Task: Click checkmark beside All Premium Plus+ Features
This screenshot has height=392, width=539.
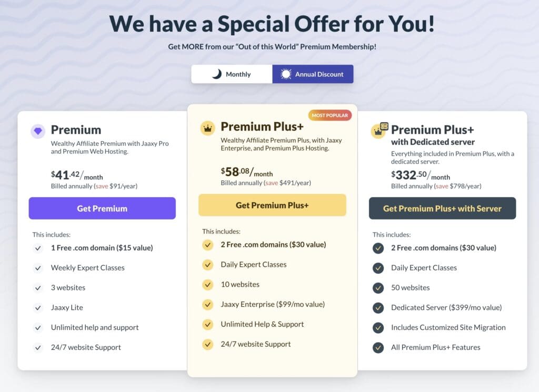Action: click(378, 348)
